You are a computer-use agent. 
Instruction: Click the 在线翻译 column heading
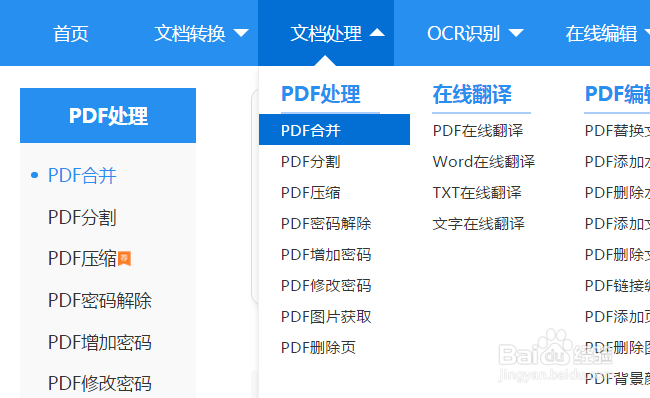[x=472, y=94]
